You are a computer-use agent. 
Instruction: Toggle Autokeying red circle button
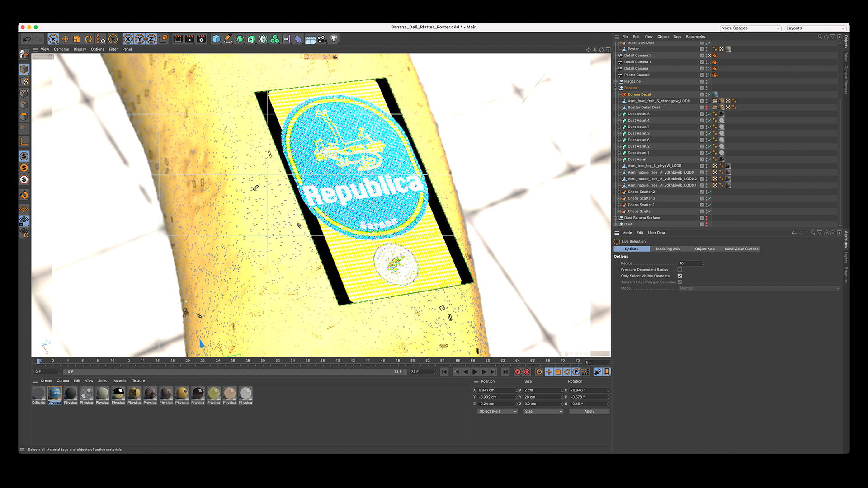coord(527,372)
